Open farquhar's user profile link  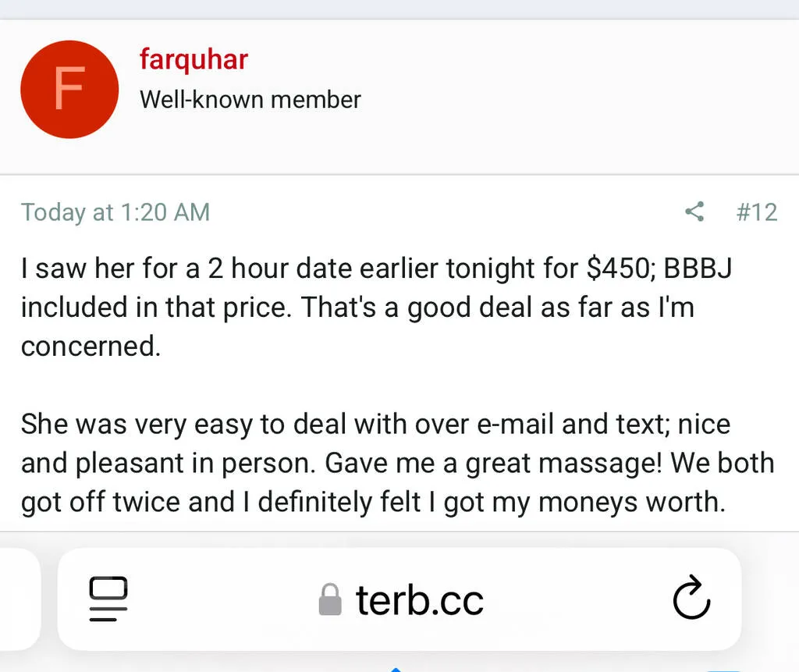point(194,59)
